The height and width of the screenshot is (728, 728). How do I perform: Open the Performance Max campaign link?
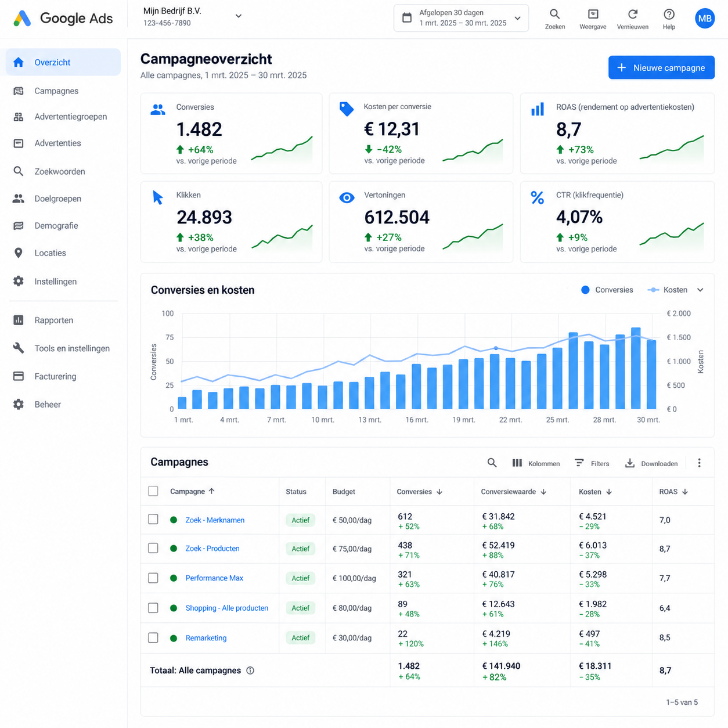(x=214, y=578)
